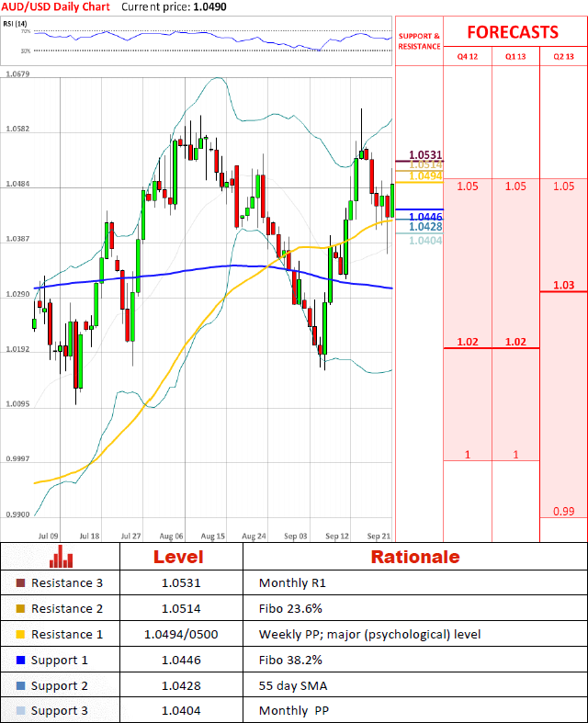Switch to the Q1 13 forecast column
588x723 pixels.
[x=515, y=57]
